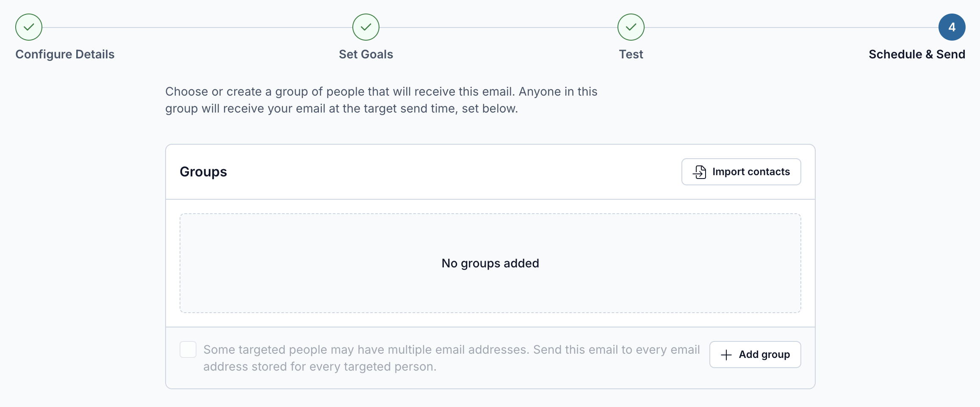Screen dimensions: 980x407
Task: Click the multiple email addresses checkbox label text
Action: (451, 358)
